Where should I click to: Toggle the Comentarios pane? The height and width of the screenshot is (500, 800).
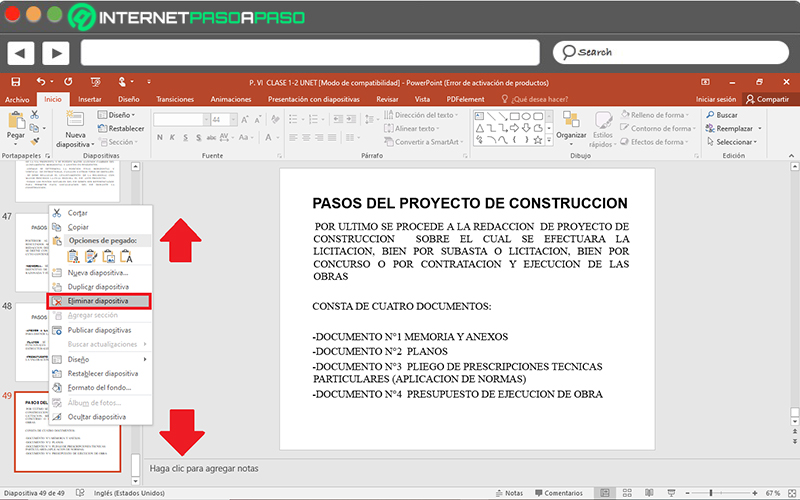[561, 493]
